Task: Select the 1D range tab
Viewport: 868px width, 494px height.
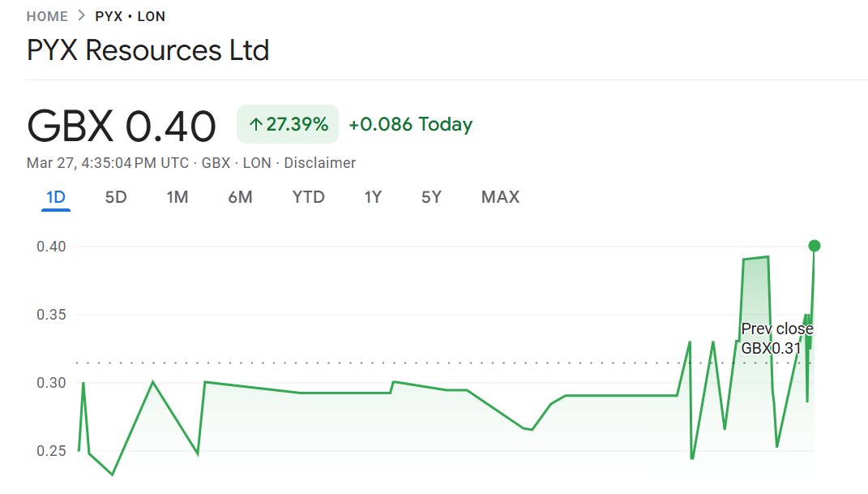Action: coord(56,197)
